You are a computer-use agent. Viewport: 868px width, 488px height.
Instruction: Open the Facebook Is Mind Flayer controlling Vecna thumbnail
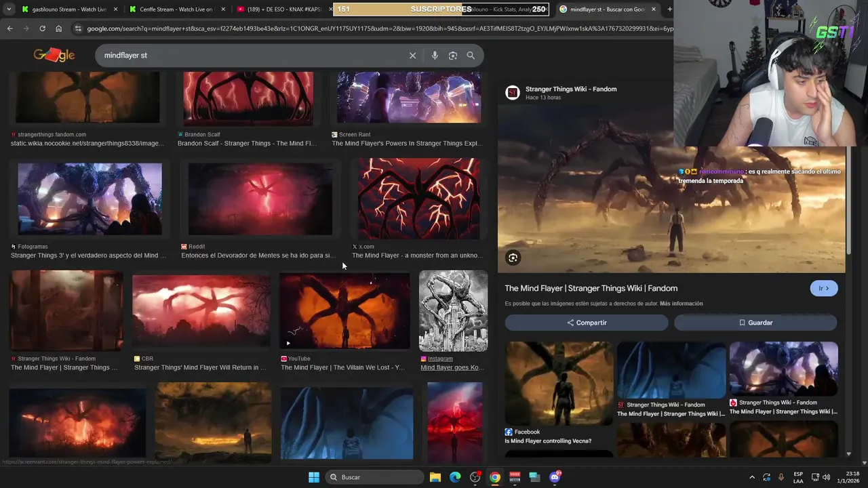(x=559, y=384)
